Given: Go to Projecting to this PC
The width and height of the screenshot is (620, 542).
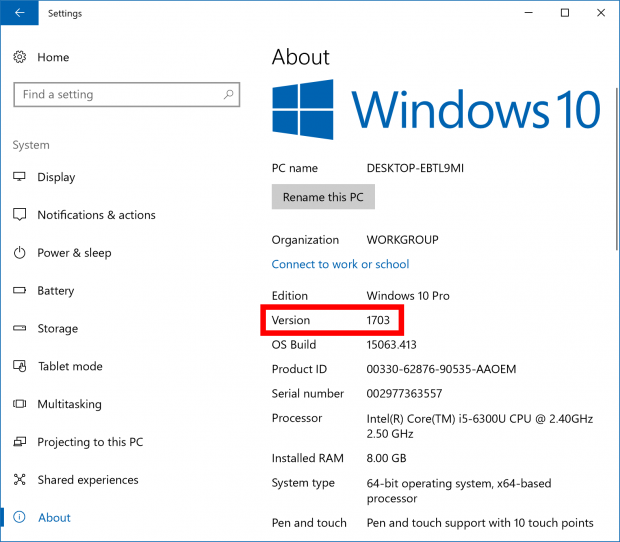Looking at the screenshot, I should (90, 442).
